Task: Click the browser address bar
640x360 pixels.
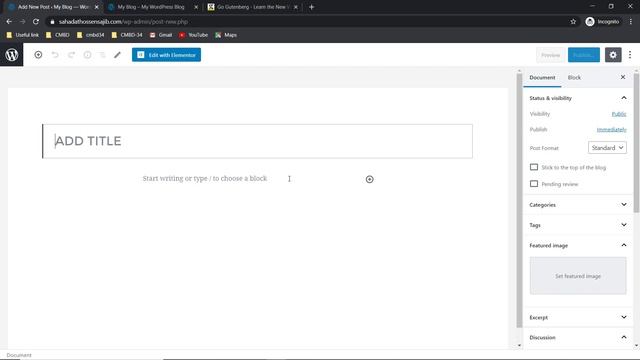Action: [310, 22]
